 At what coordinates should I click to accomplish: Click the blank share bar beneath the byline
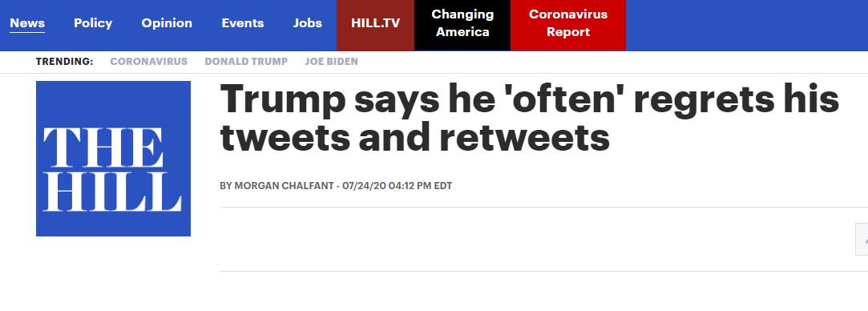coord(537,239)
